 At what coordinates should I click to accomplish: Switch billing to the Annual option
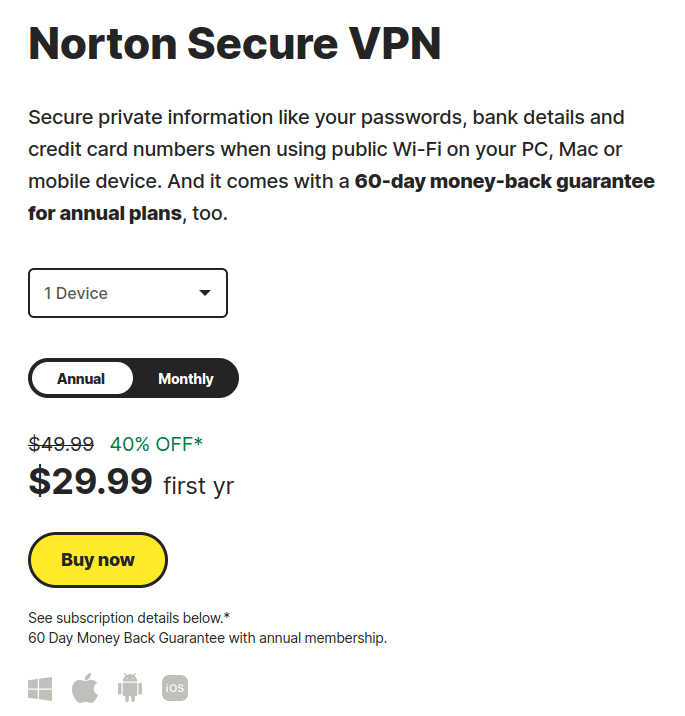81,379
